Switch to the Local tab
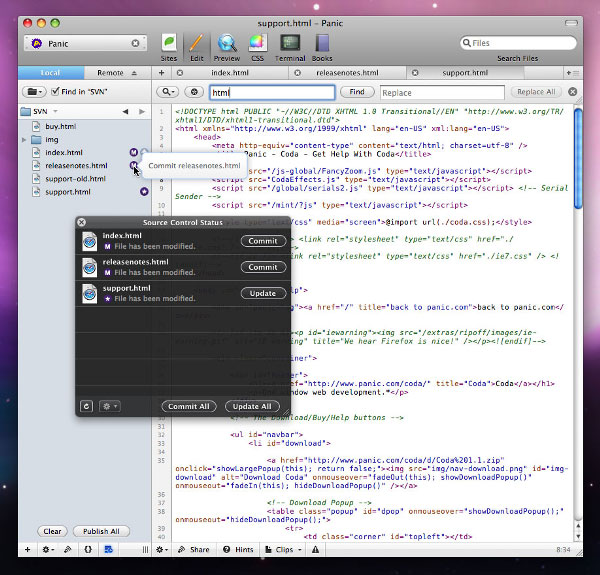Viewport: 600px width, 575px height. tap(51, 73)
